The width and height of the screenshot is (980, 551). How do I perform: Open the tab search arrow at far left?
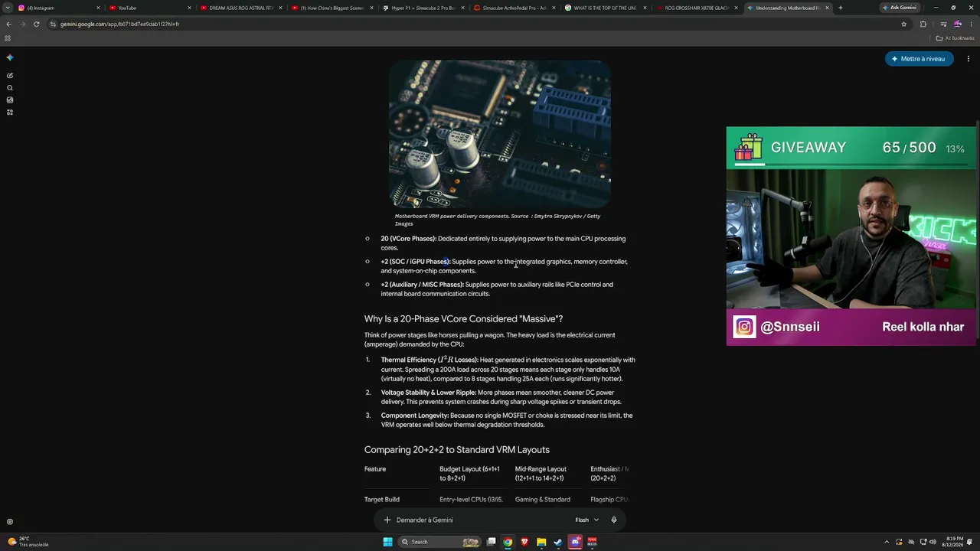pyautogui.click(x=8, y=8)
